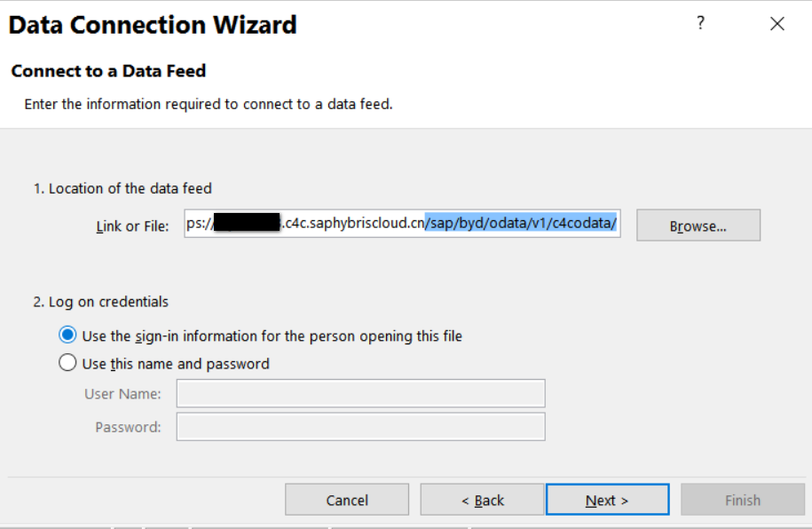812x529 pixels.
Task: Proceed with the Next button
Action: (607, 500)
